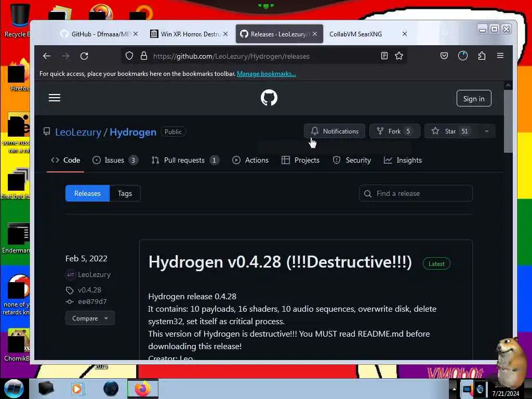Click the page vertical scrollbar thumb
This screenshot has width=532, height=399.
tap(508, 122)
